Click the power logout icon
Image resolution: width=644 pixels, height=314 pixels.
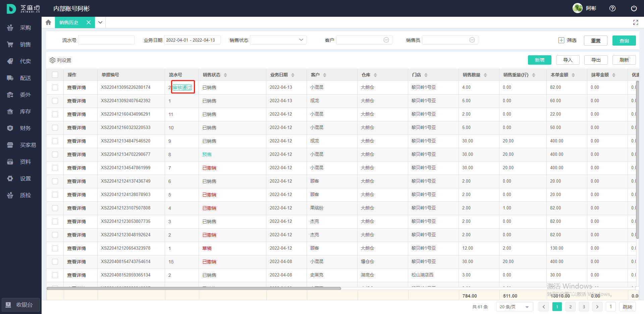(634, 8)
